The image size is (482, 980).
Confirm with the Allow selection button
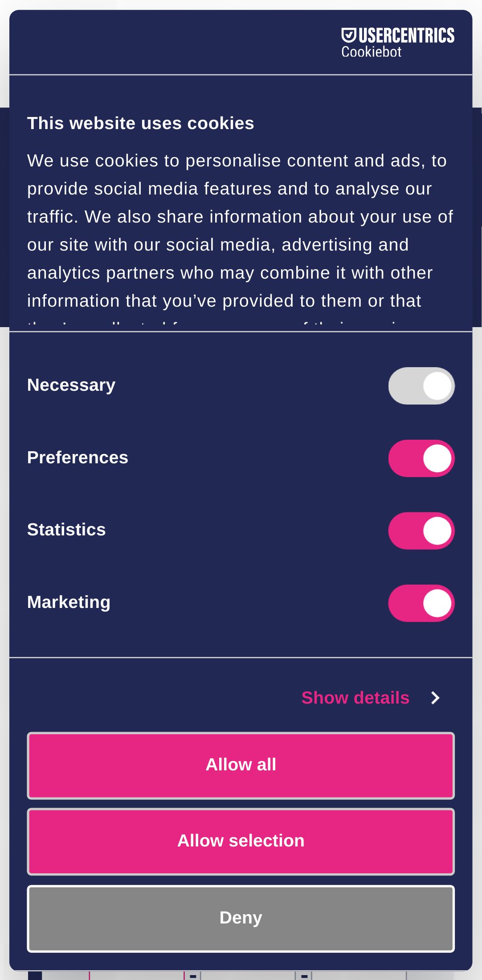(x=241, y=841)
